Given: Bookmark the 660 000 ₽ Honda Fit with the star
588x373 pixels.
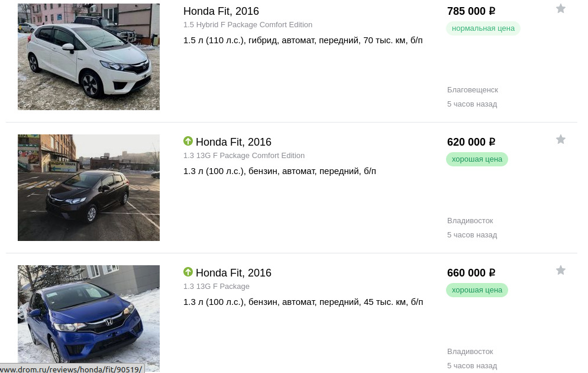Looking at the screenshot, I should tap(561, 271).
